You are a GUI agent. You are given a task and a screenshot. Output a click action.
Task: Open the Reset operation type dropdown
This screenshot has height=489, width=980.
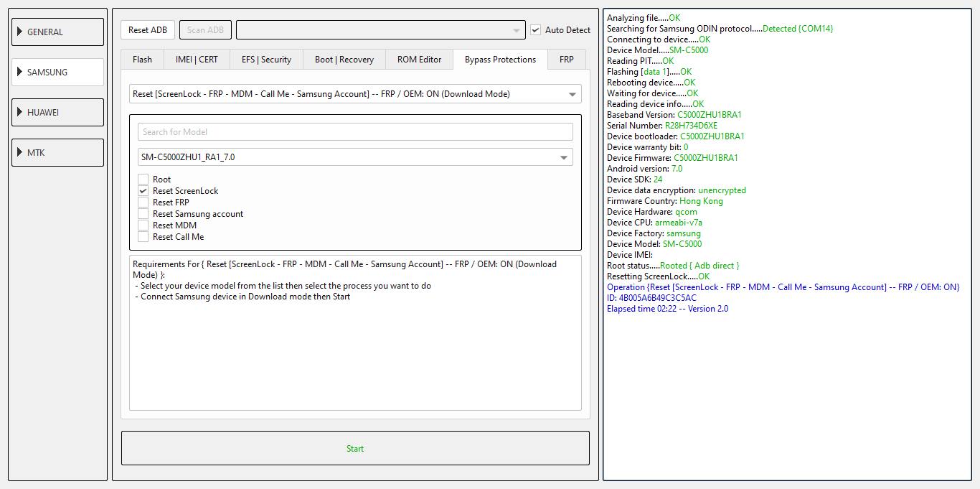click(355, 94)
